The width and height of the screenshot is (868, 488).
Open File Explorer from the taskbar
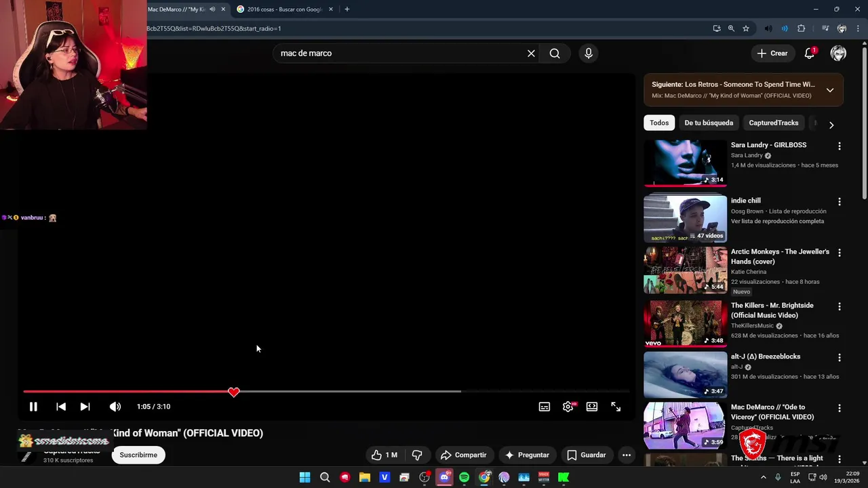pyautogui.click(x=365, y=477)
